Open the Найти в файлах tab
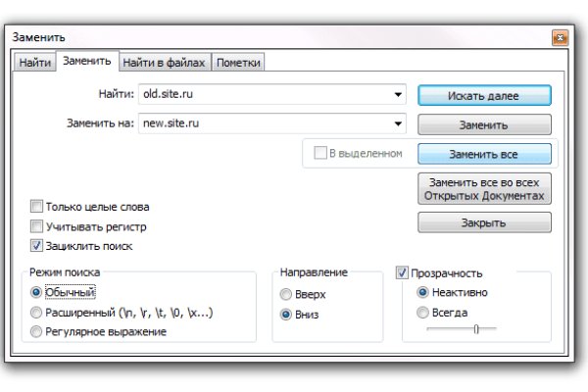This screenshot has width=588, height=392. [164, 63]
